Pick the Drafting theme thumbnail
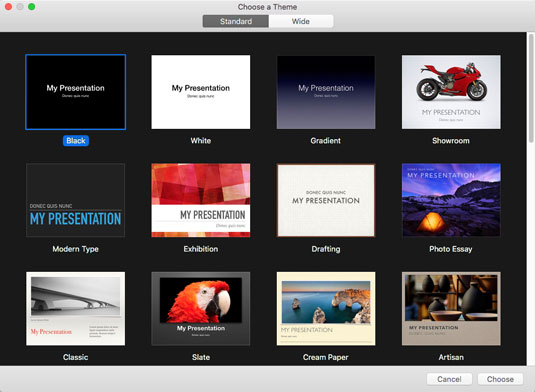 click(326, 200)
